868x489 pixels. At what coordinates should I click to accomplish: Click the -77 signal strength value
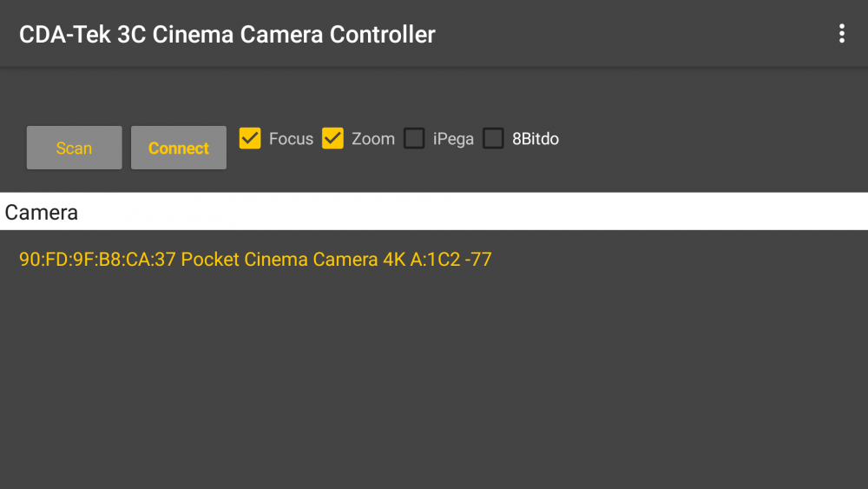pyautogui.click(x=478, y=259)
